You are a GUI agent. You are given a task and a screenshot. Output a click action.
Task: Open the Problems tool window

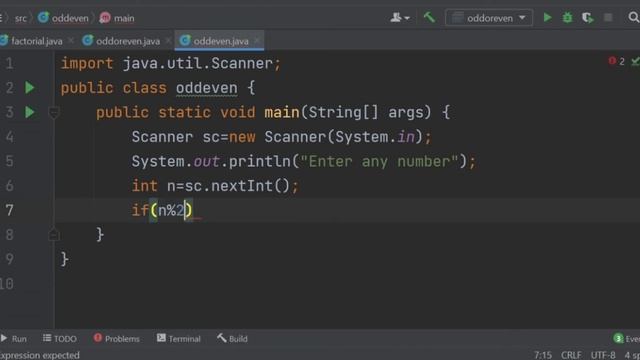[116, 339]
